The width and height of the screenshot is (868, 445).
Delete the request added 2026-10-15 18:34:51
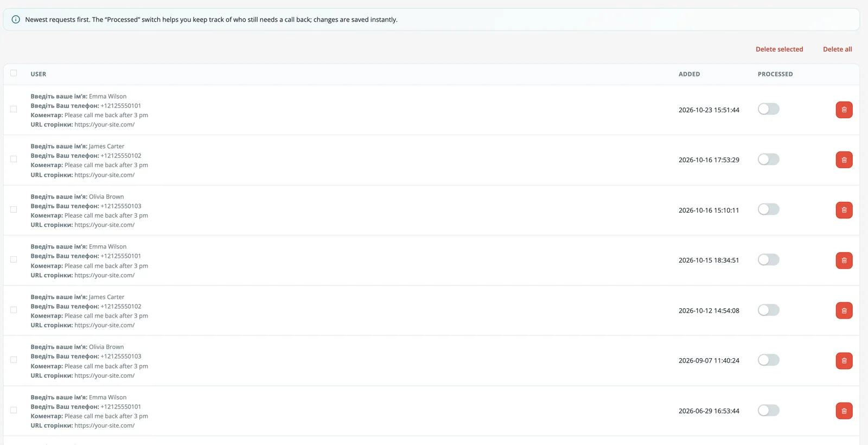point(844,260)
